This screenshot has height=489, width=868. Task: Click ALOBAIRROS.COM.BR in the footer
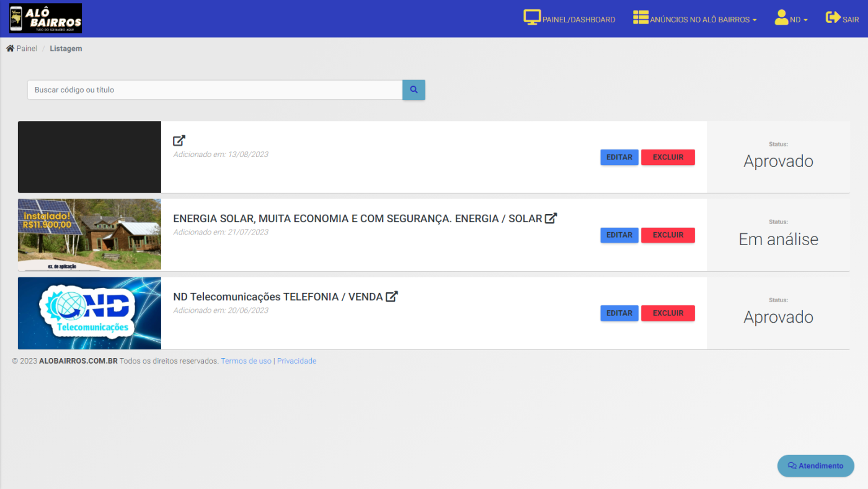coord(78,361)
